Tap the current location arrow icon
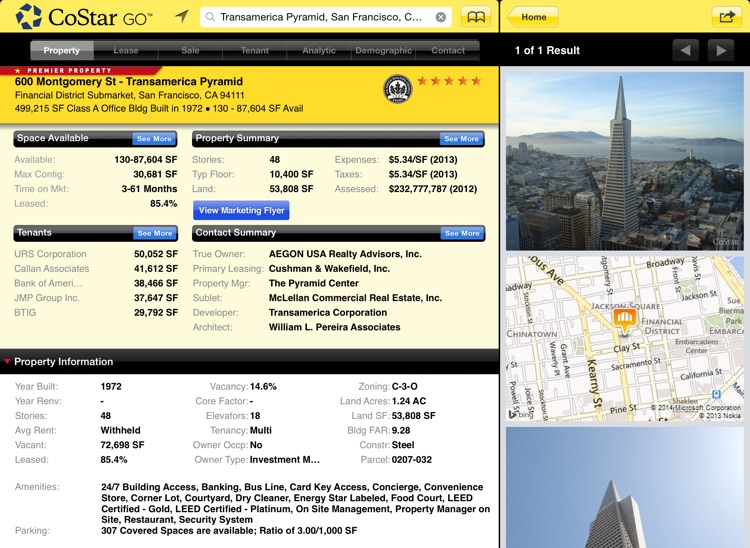The width and height of the screenshot is (750, 548). point(182,17)
